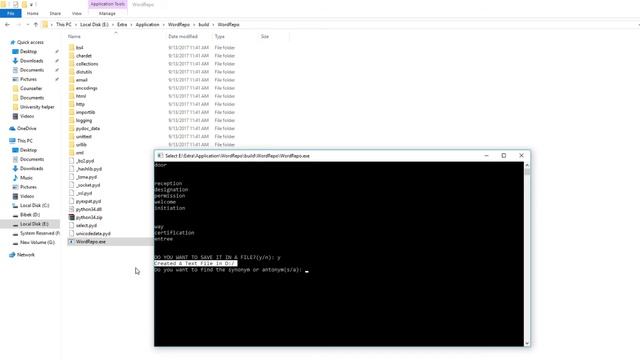Sort by the Size column header

pyautogui.click(x=265, y=36)
